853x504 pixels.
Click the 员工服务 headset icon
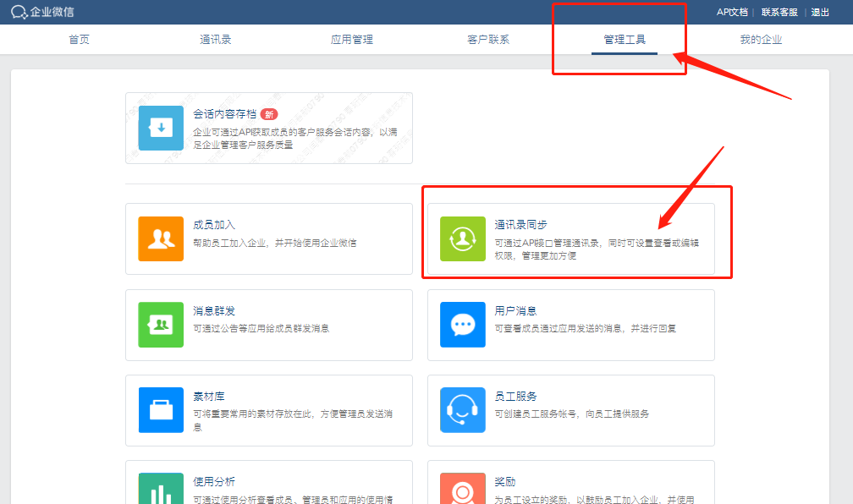tap(462, 410)
